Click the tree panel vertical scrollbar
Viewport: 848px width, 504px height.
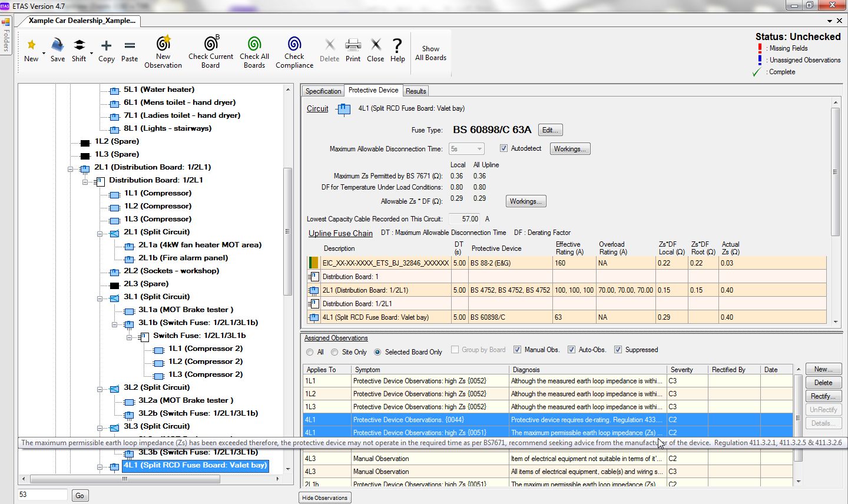coord(288,231)
